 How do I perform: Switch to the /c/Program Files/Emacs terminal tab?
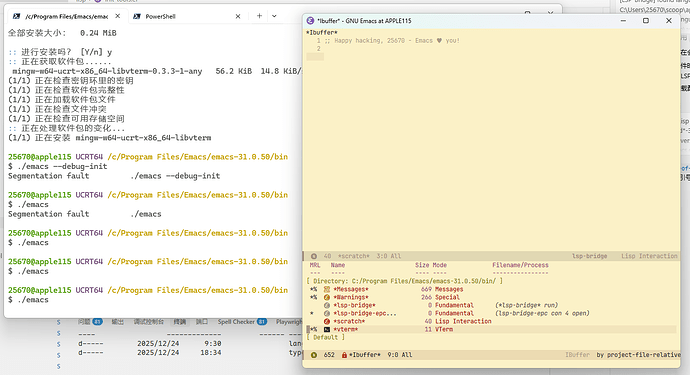pyautogui.click(x=67, y=16)
